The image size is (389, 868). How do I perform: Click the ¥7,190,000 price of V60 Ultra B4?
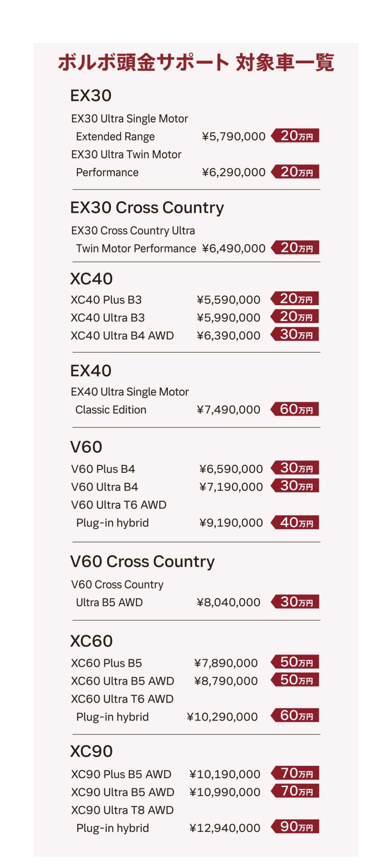(x=231, y=487)
